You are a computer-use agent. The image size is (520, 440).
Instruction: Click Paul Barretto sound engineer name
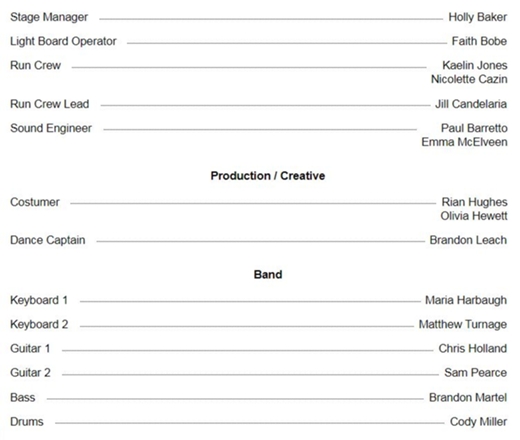pyautogui.click(x=474, y=128)
